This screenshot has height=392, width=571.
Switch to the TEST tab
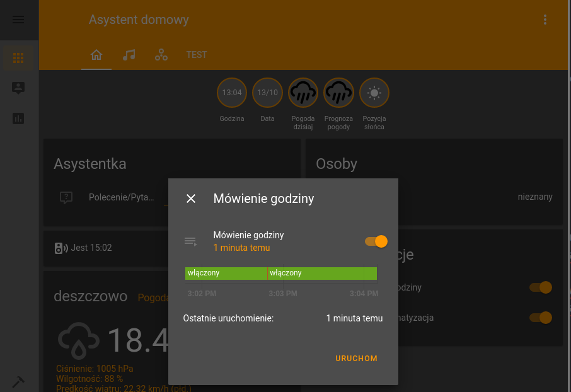coord(196,55)
